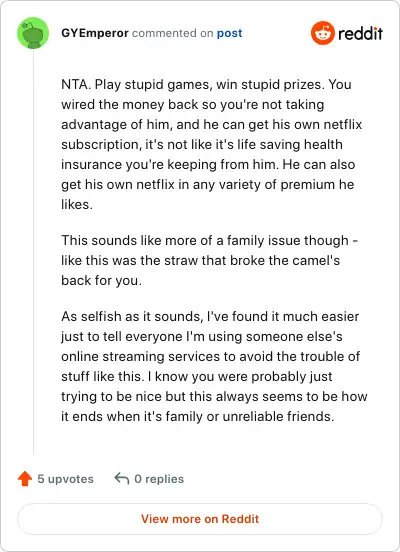Click the green Snoo avatar of GYEmperor
Viewport: 400px width, 552px height.
(33, 33)
